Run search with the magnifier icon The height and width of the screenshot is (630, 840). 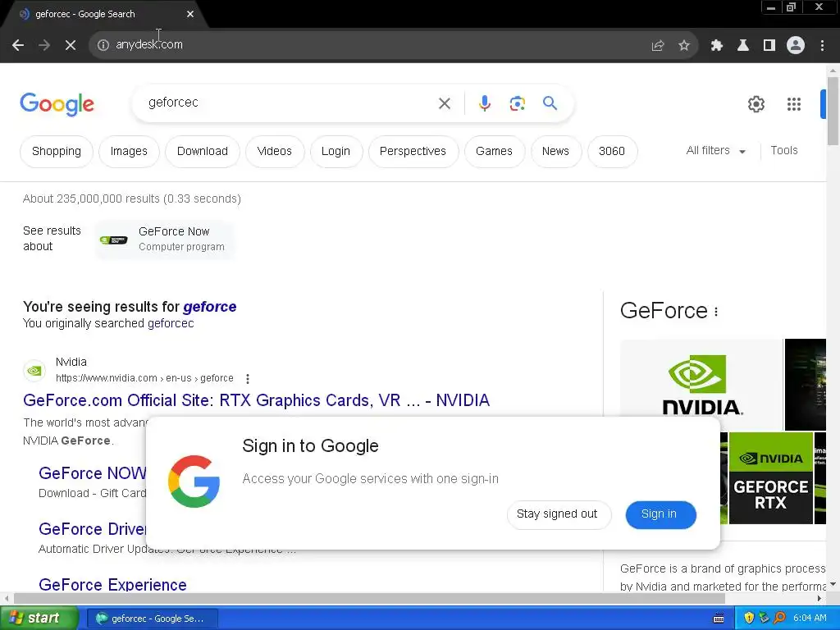point(550,103)
